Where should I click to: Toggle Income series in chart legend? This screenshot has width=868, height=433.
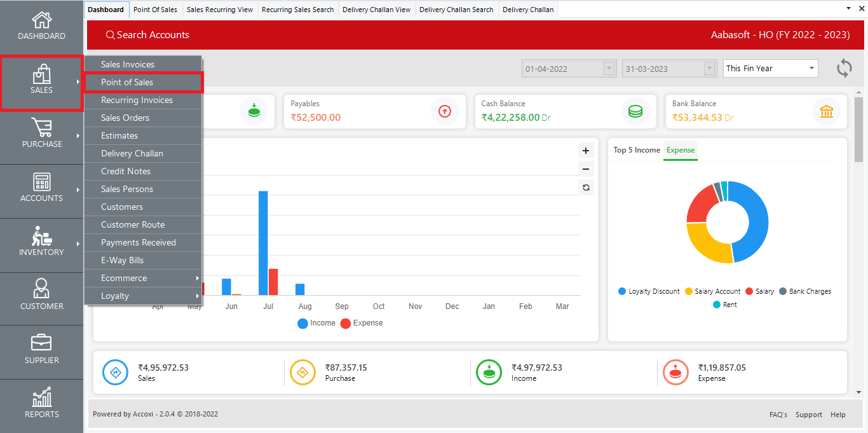tap(316, 323)
